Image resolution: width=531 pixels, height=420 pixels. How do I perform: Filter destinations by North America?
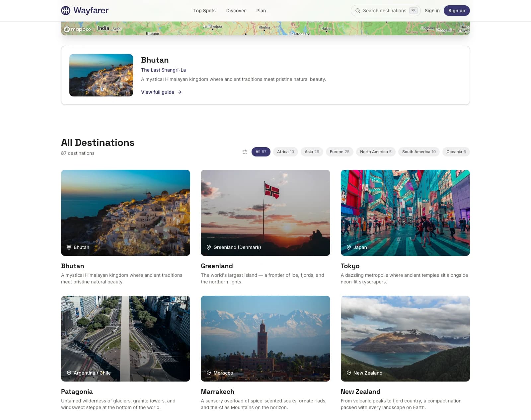(x=376, y=152)
